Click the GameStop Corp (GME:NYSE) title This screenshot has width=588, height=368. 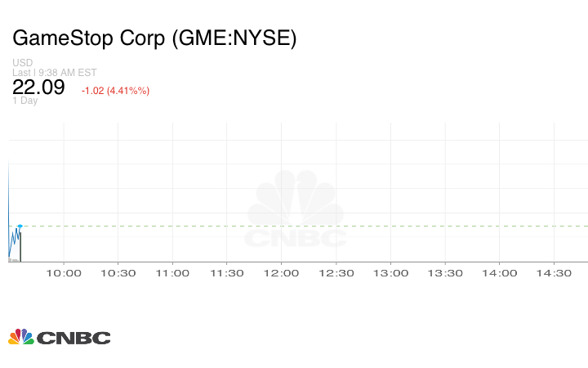coord(154,38)
